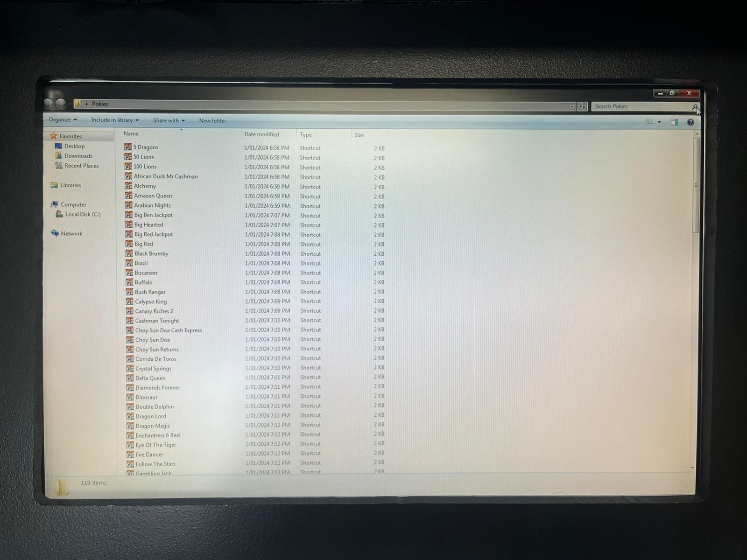Select the Big Red Jackpot shortcut icon
Image resolution: width=747 pixels, height=560 pixels.
[129, 234]
